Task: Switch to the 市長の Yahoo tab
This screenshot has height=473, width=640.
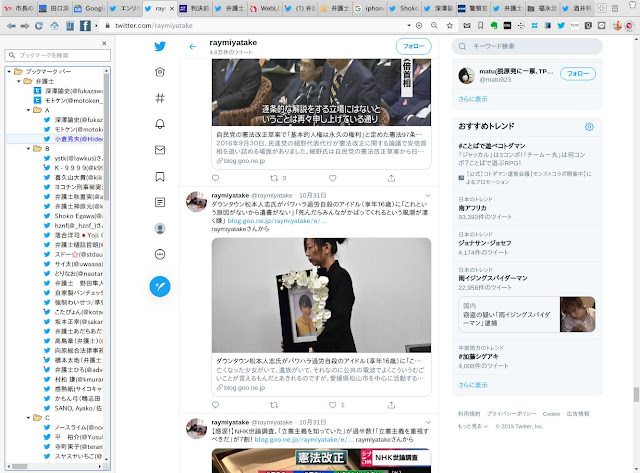Action: click(x=20, y=8)
